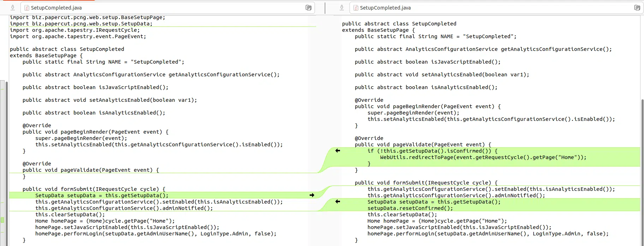644x246 pixels.
Task: Open file browser icon in right pane
Action: click(637, 7)
